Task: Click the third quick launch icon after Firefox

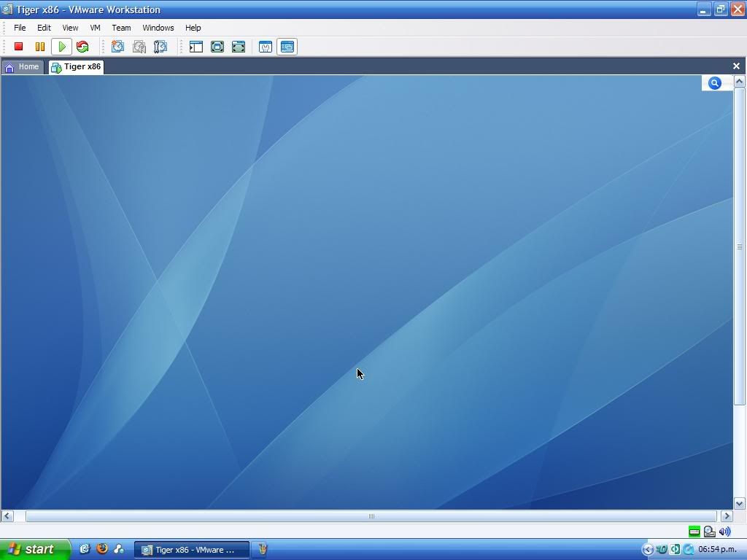Action: click(x=119, y=549)
